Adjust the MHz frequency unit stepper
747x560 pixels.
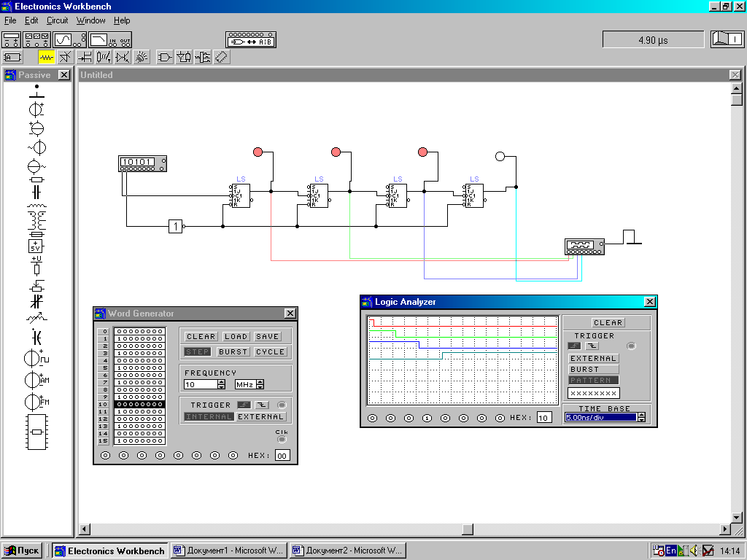[x=260, y=384]
